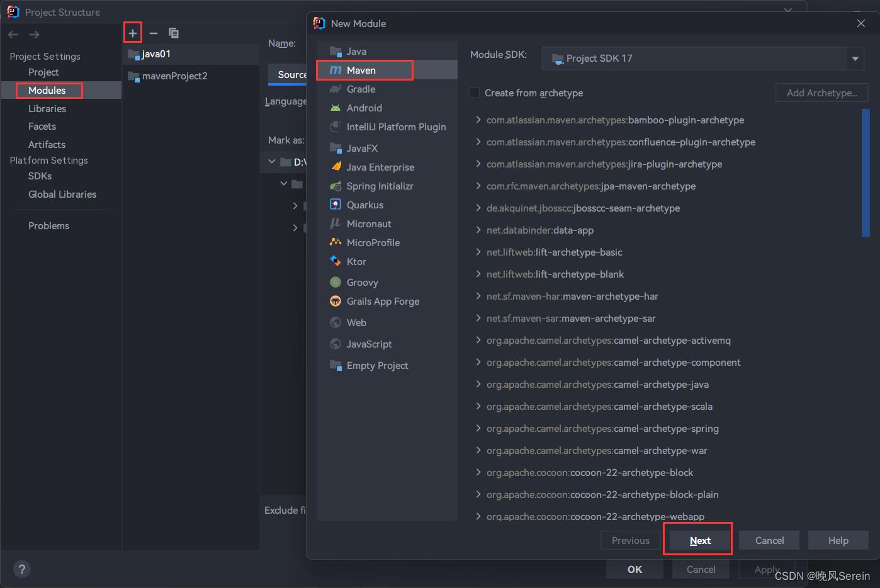Choose the Spring Initializr icon
This screenshot has height=588, width=880.
(336, 186)
